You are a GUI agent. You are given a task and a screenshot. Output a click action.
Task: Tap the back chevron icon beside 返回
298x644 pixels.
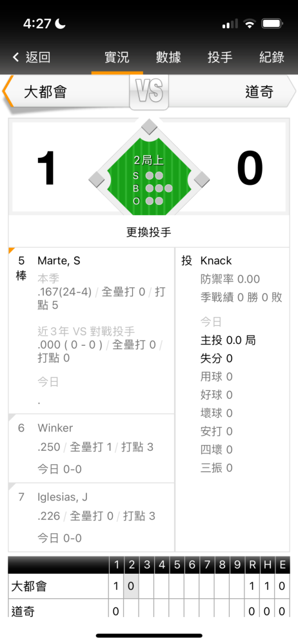tap(15, 57)
